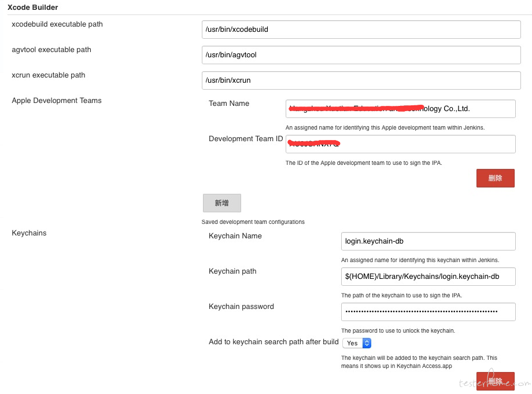Click "The path of the keychain" help text
The width and height of the screenshot is (532, 394).
tap(401, 295)
